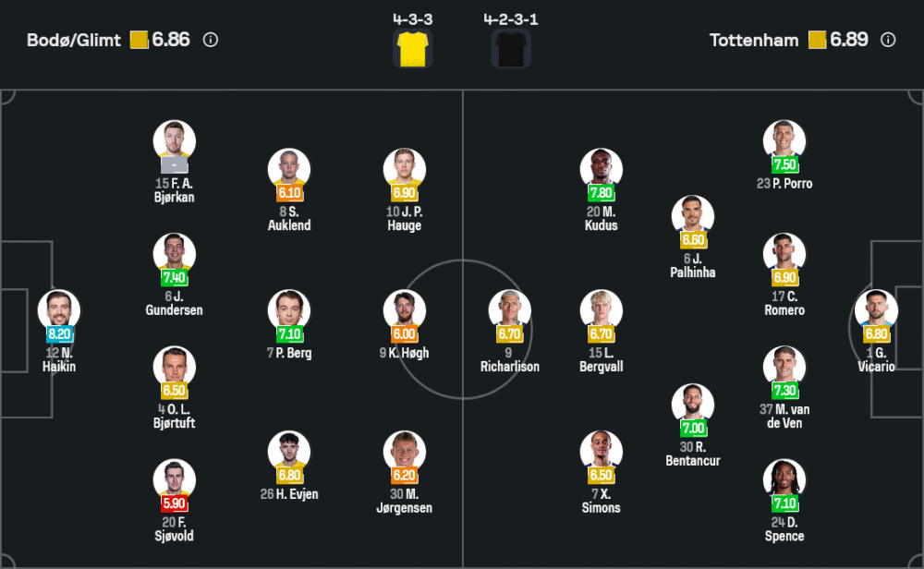Select the yellow 4-3-3 jersey icon
924x569 pixels.
413,49
